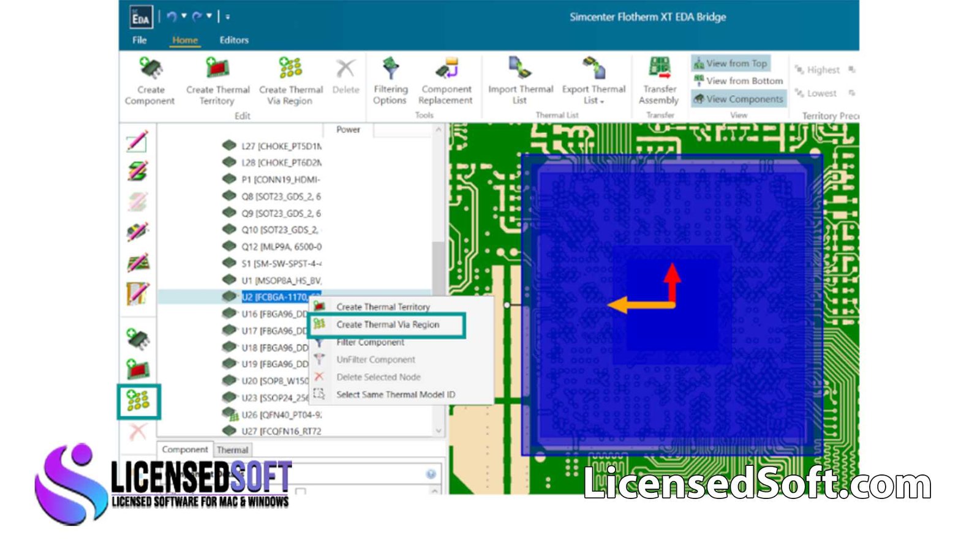Toggle View from Bottom

738,81
